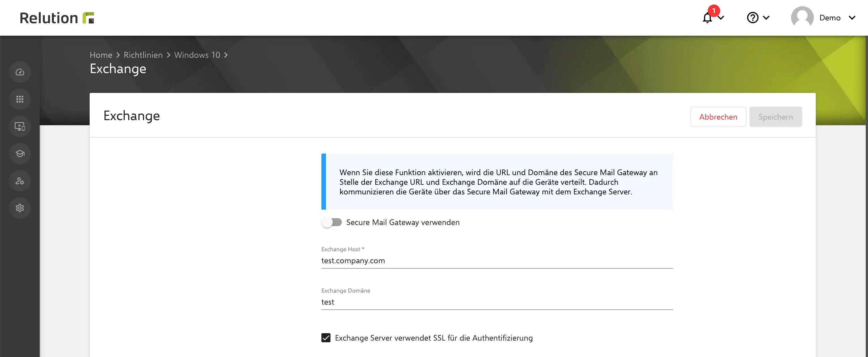Expand the Demo user menu chevron
The image size is (868, 357).
(852, 18)
